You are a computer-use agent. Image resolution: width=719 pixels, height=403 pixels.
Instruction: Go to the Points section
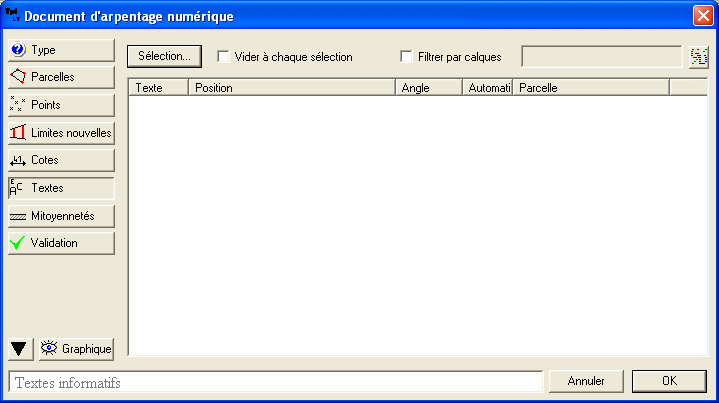(x=61, y=105)
